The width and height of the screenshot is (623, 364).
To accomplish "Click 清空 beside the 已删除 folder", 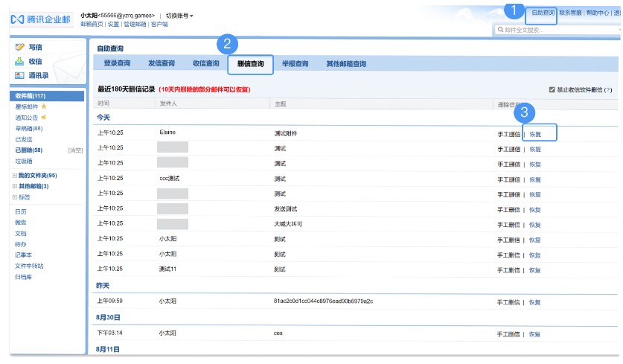I will coord(75,150).
